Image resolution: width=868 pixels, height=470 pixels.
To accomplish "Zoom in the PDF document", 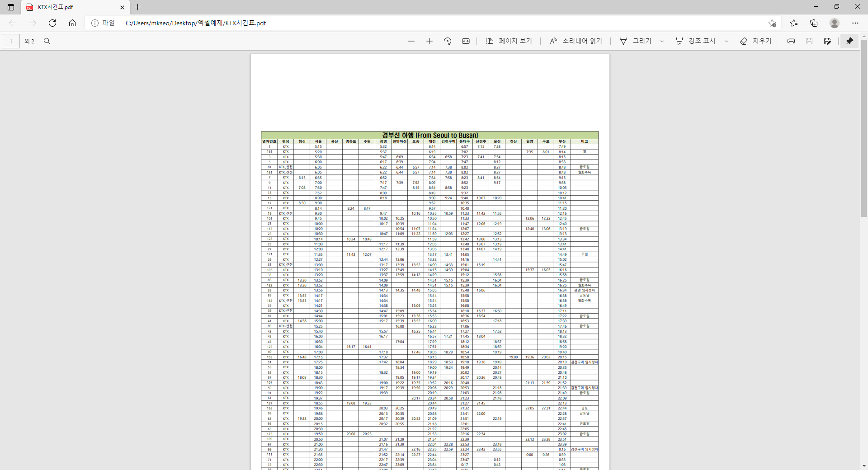I will click(x=429, y=41).
